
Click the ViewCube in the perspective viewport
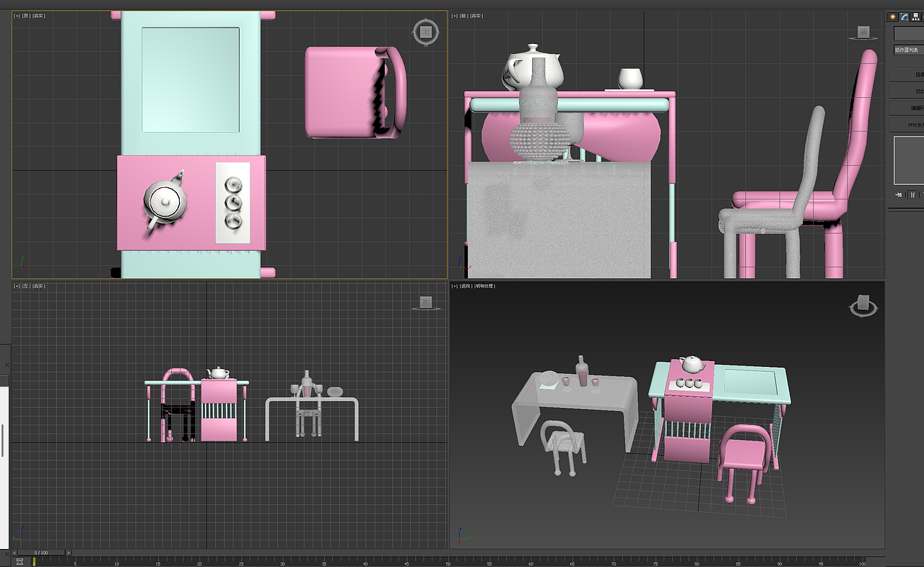(x=863, y=306)
